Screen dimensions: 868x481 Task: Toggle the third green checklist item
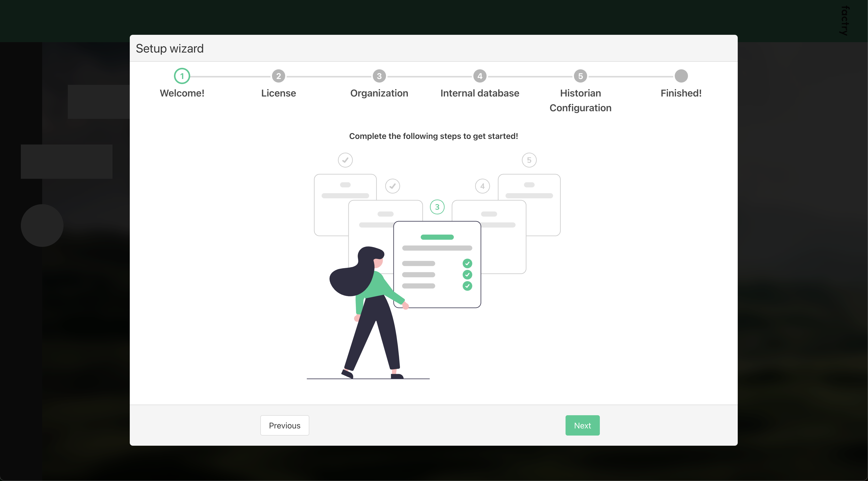[x=468, y=286]
